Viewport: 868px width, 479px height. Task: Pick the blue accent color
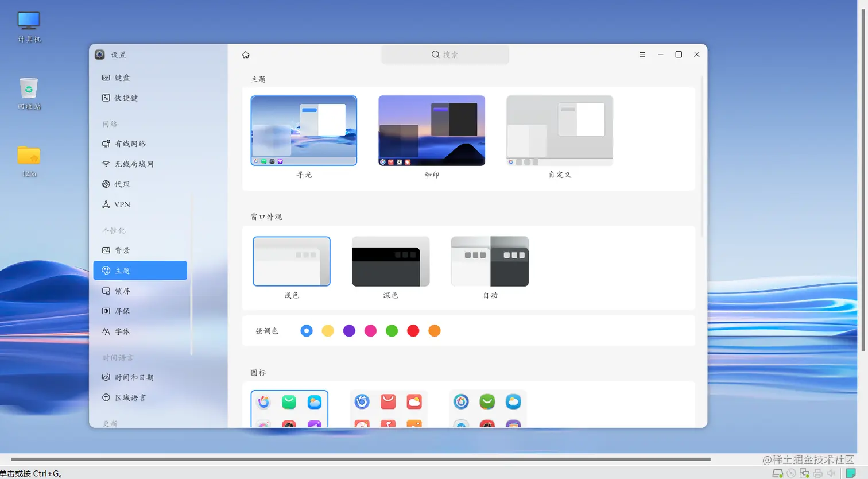(307, 331)
